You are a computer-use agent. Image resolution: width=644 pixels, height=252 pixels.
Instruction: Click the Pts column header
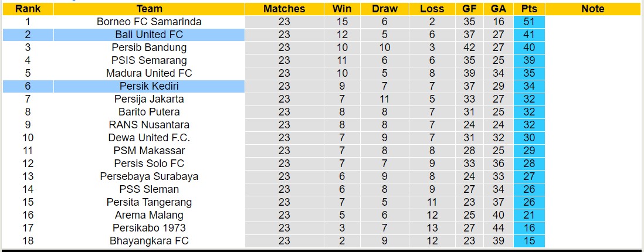529,9
